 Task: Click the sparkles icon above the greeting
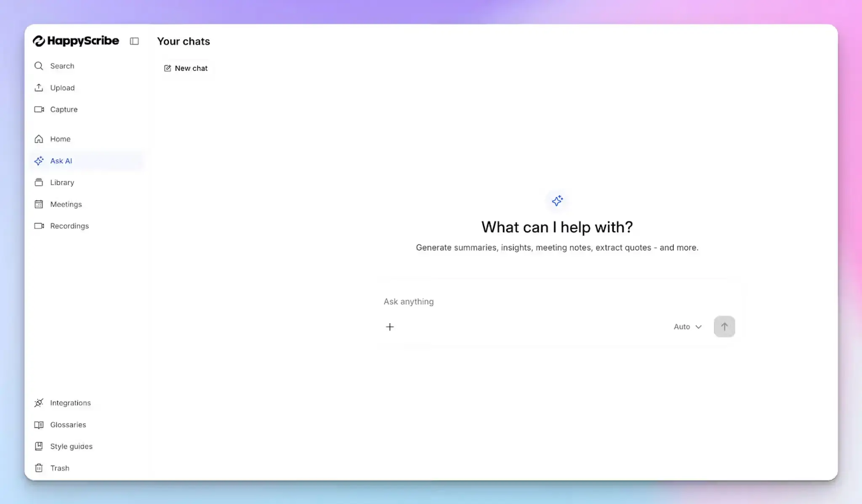tap(557, 201)
